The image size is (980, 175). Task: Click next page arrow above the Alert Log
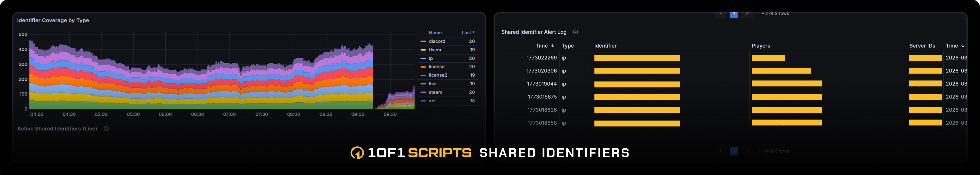747,14
